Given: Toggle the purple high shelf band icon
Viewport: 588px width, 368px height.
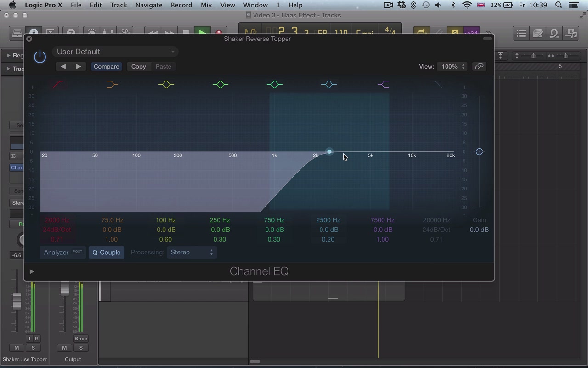Looking at the screenshot, I should [x=383, y=85].
